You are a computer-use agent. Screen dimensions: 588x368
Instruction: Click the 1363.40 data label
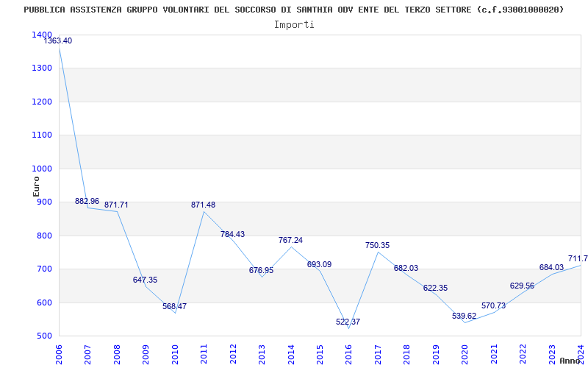coord(58,41)
